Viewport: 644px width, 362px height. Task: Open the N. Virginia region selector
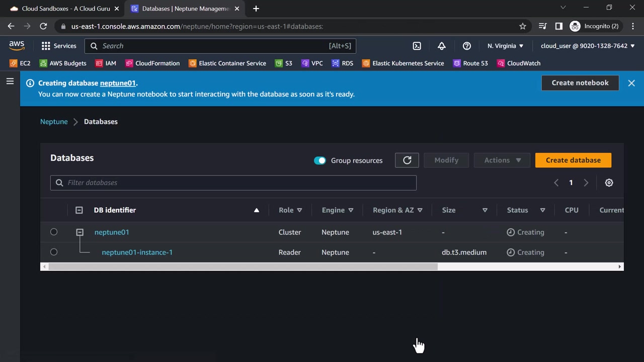tap(505, 46)
